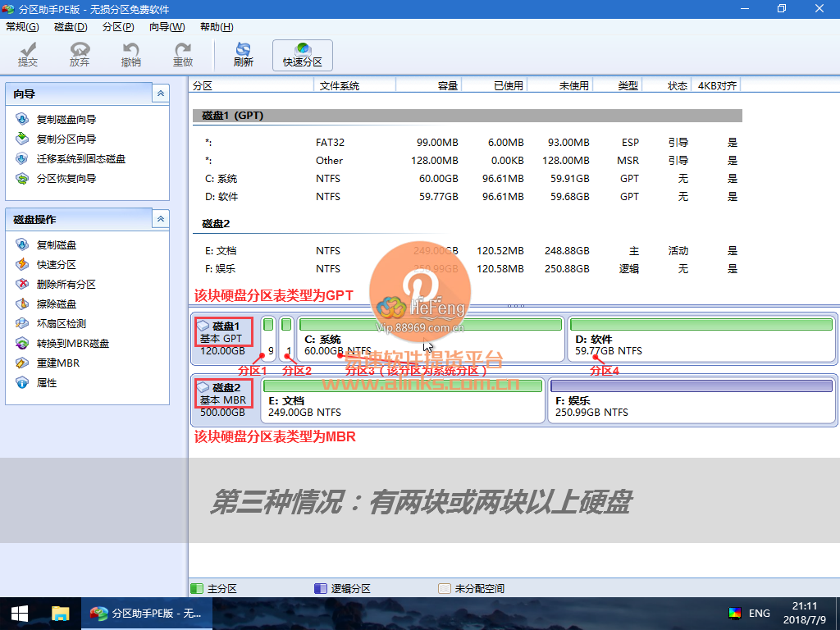
Task: Select the F: 娱乐 partition block
Action: click(691, 399)
